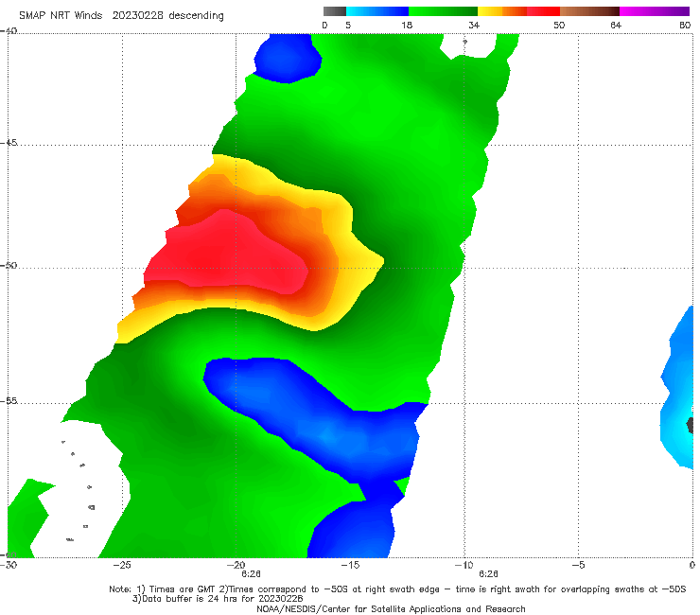Select the red segment of the colorbar
This screenshot has width=700, height=615.
pyautogui.click(x=543, y=11)
